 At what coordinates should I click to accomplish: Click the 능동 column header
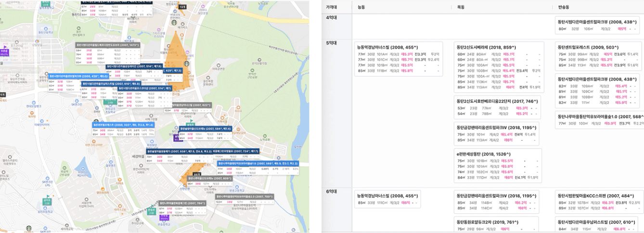point(361,7)
